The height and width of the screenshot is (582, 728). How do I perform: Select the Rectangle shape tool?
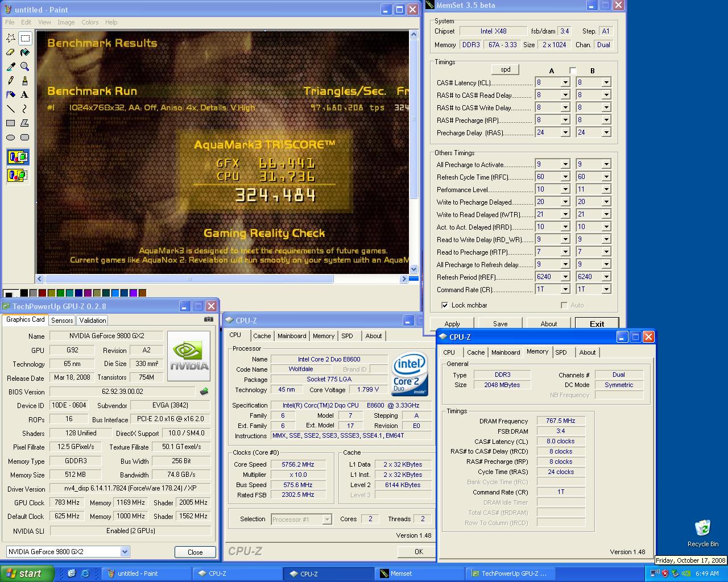pyautogui.click(x=11, y=123)
